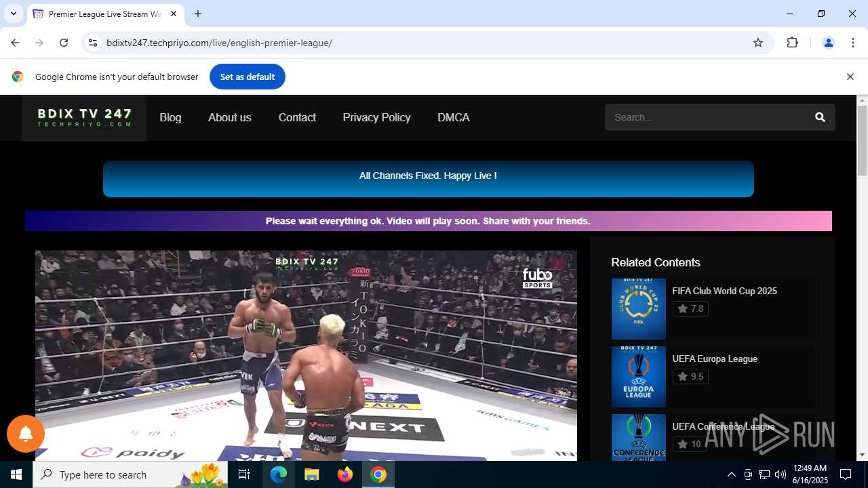Image resolution: width=868 pixels, height=488 pixels.
Task: Click the Chrome back arrow
Action: (15, 43)
